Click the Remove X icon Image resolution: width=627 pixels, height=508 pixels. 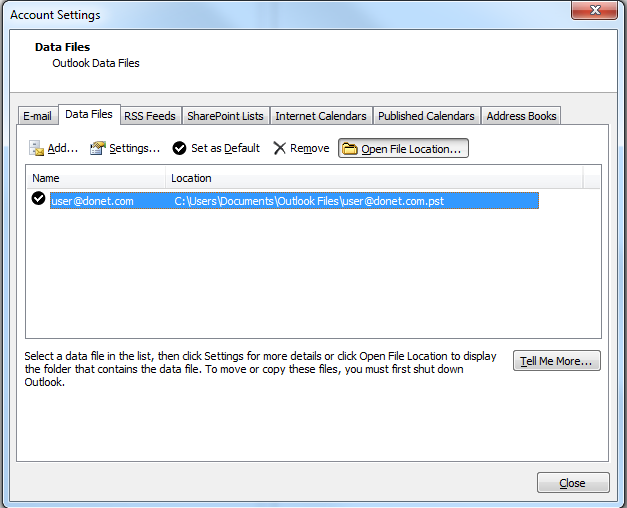[x=280, y=148]
